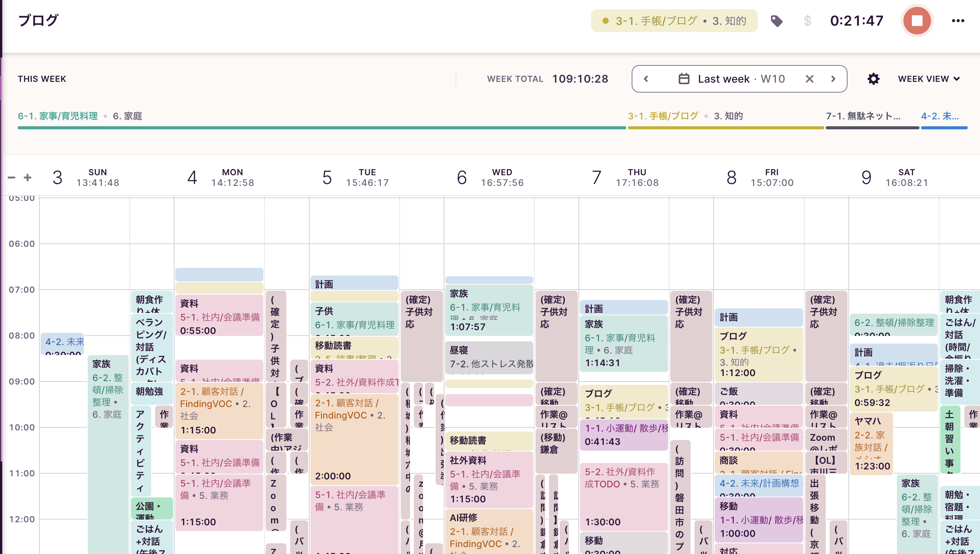This screenshot has height=554, width=980.
Task: Go to previous week arrow
Action: [646, 79]
